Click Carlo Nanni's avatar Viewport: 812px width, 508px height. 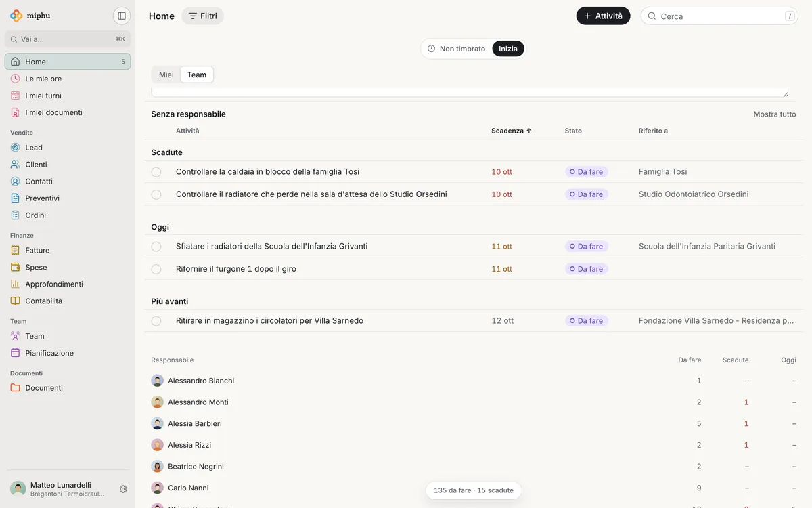point(157,488)
